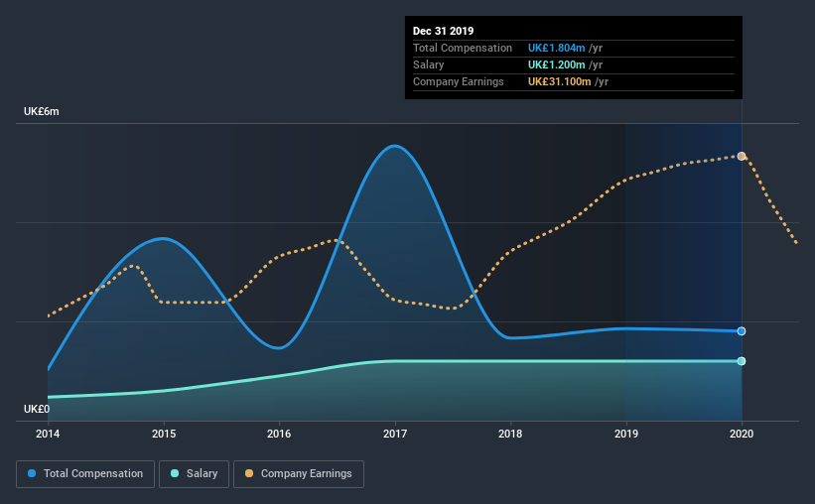Select the 2014 x-axis label
815x504 pixels.
tap(48, 434)
